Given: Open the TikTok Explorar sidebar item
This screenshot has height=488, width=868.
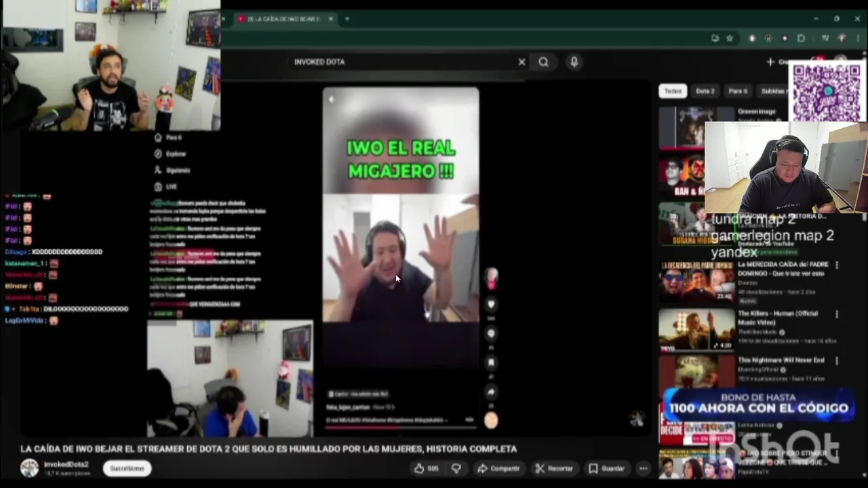Looking at the screenshot, I should click(x=170, y=154).
